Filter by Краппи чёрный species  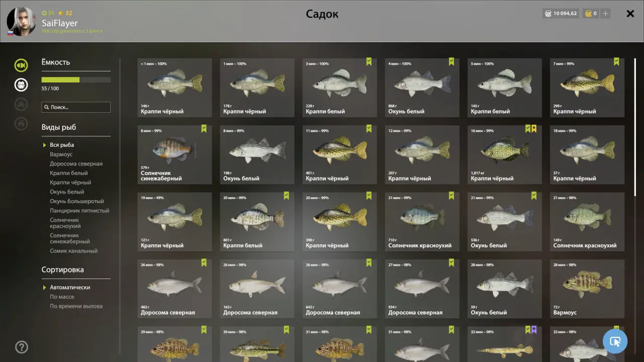pos(70,183)
